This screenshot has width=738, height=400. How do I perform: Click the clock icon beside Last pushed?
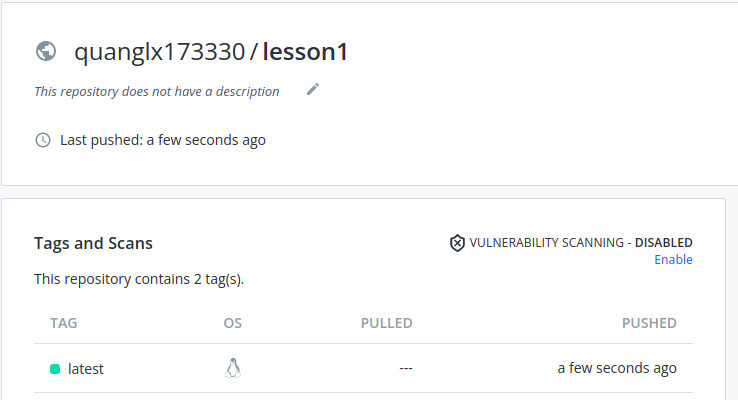43,140
